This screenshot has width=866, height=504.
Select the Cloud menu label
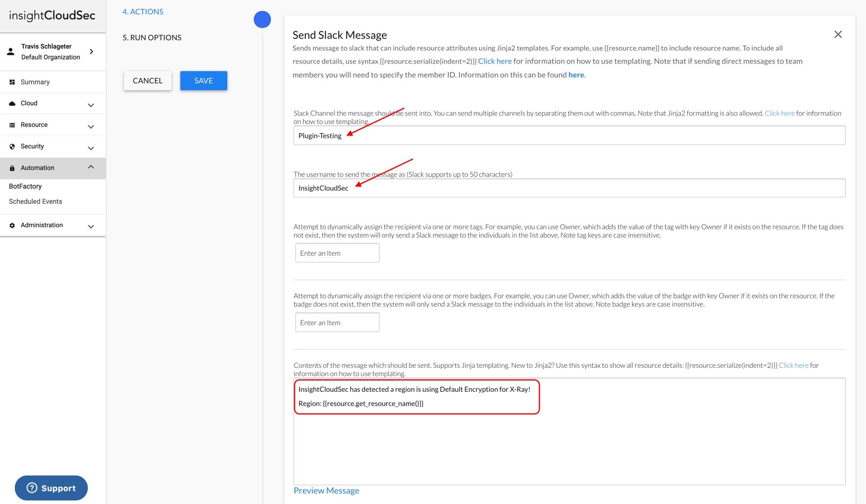[x=29, y=103]
